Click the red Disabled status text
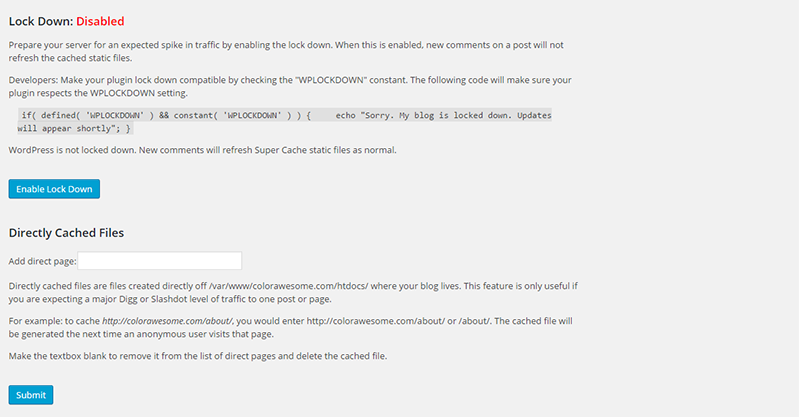 click(100, 20)
